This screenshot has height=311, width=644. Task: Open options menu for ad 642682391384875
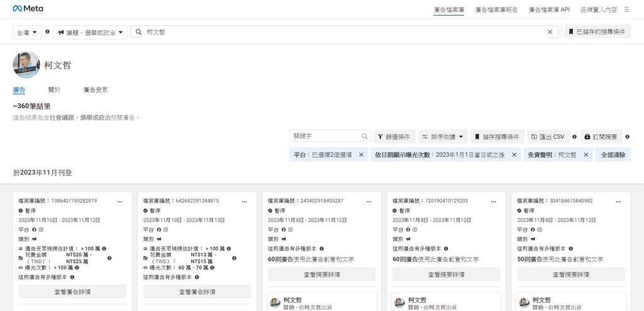(245, 201)
